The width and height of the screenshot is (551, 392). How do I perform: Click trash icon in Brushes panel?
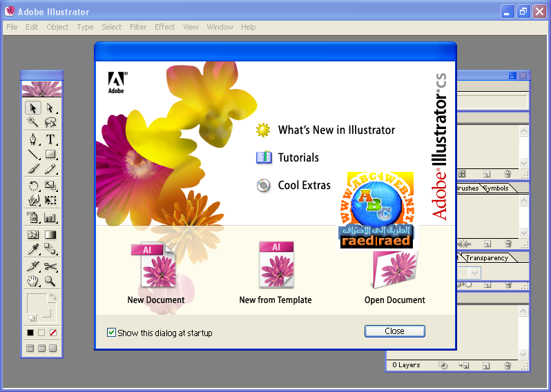coord(507,244)
